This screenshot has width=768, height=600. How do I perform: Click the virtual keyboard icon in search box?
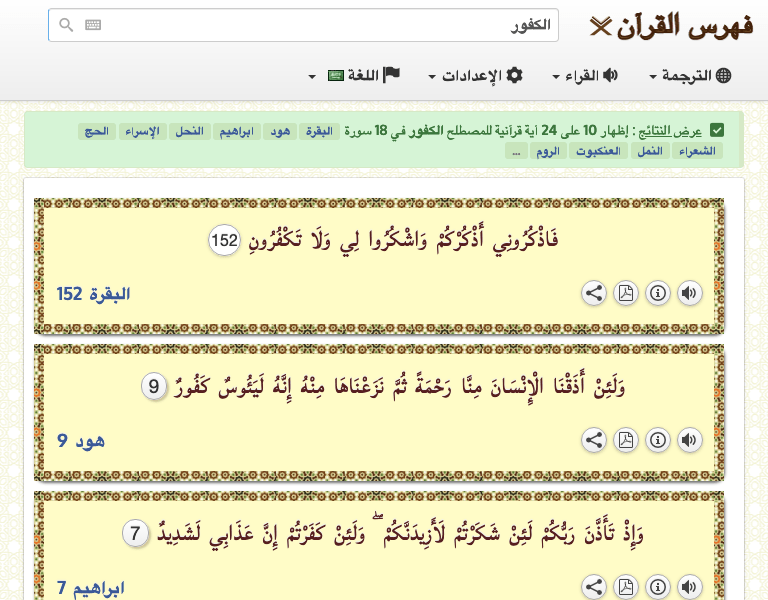(93, 25)
